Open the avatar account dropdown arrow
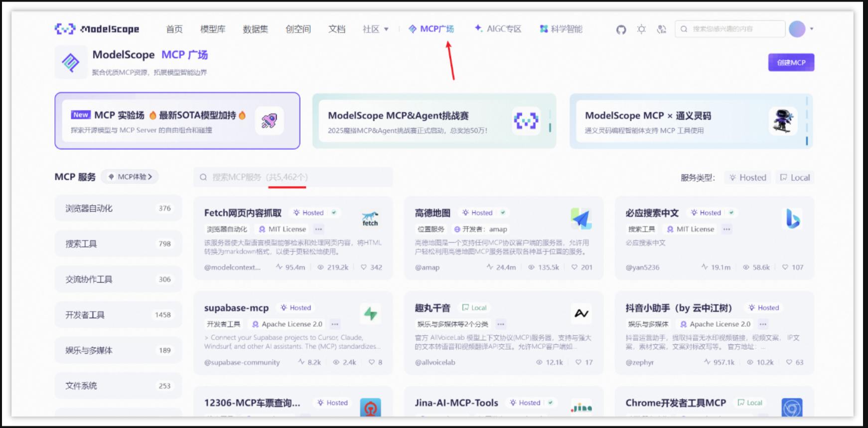The width and height of the screenshot is (868, 428). (x=812, y=29)
